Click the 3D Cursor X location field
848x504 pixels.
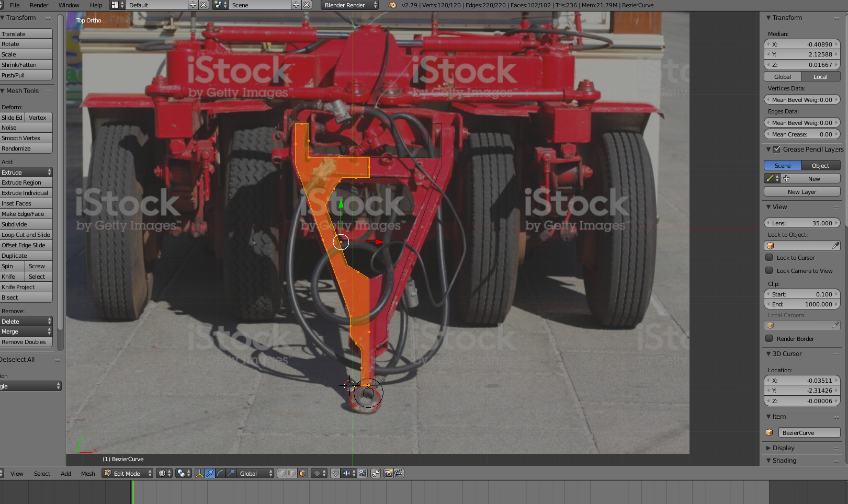pos(802,380)
